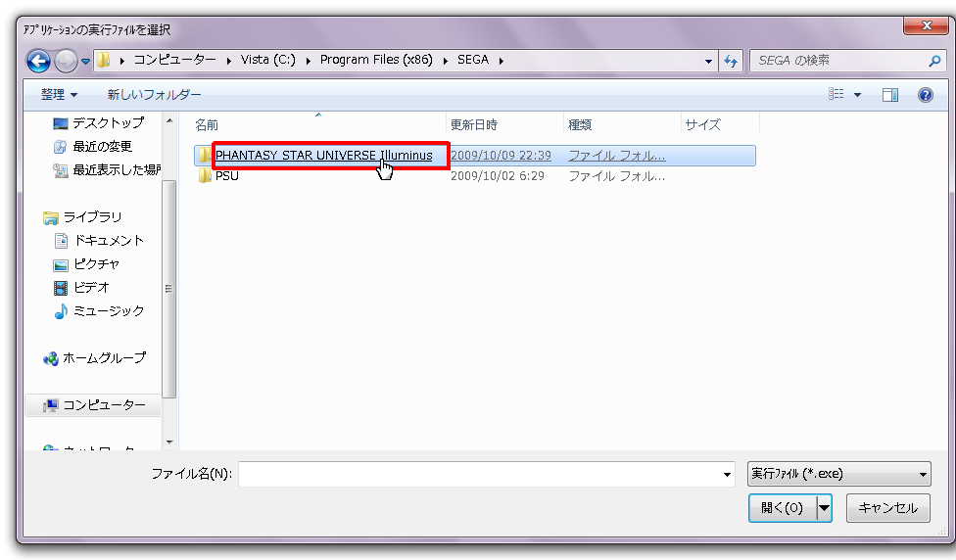This screenshot has height=560, width=956.
Task: Open the 整理 menu
Action: point(59,94)
